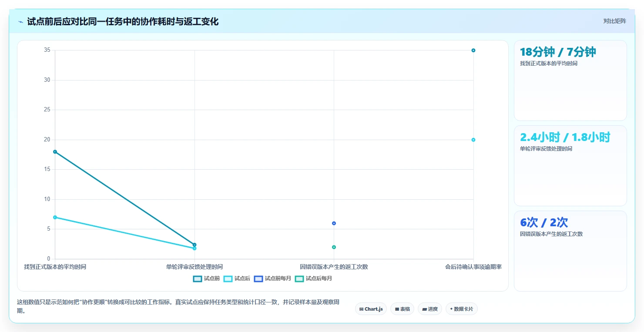644x332 pixels.
Task: Click axis label 找到正式版本的平均时间
Action: [55, 267]
